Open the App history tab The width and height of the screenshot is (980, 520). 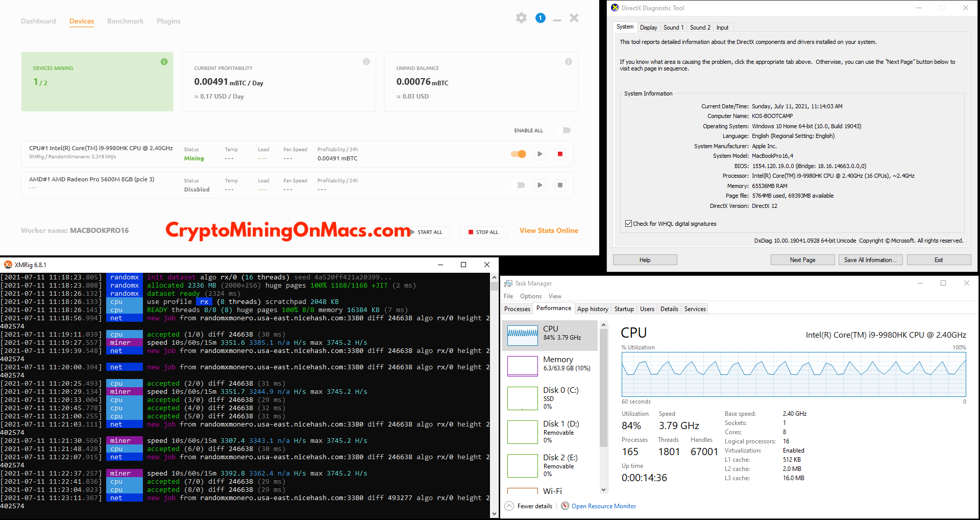593,309
